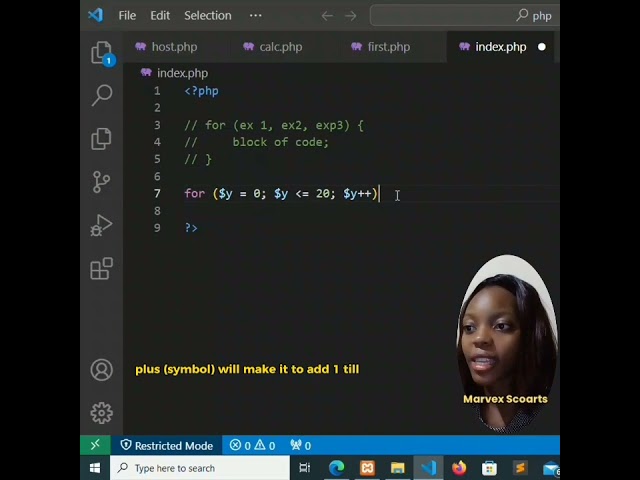Click Restricted Mode in status bar
The height and width of the screenshot is (480, 640).
(x=167, y=445)
